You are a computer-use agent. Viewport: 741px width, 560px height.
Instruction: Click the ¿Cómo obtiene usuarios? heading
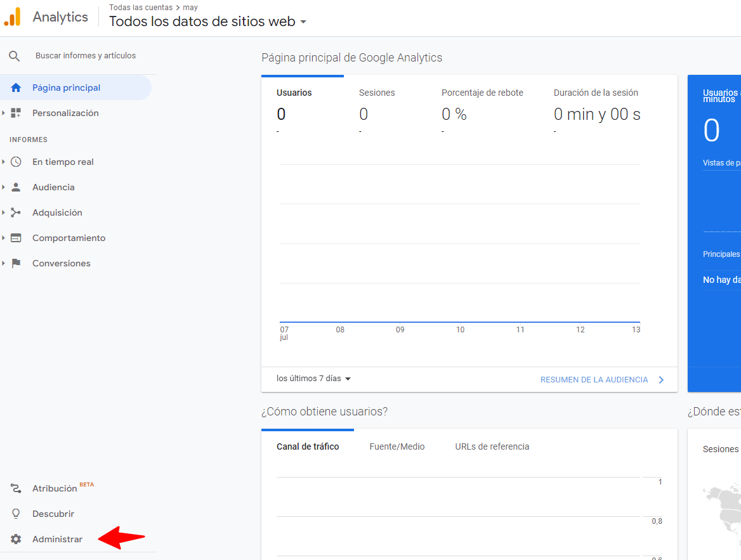point(324,412)
